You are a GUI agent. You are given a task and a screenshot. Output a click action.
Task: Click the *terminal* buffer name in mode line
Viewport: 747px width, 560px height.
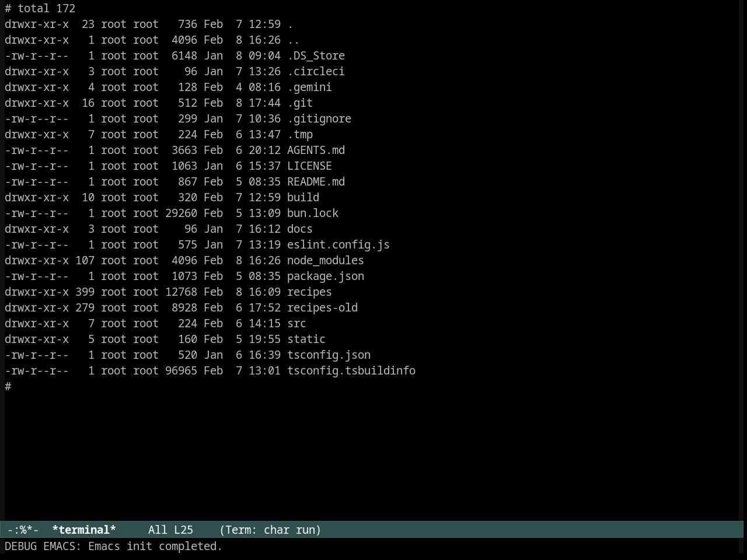[84, 530]
